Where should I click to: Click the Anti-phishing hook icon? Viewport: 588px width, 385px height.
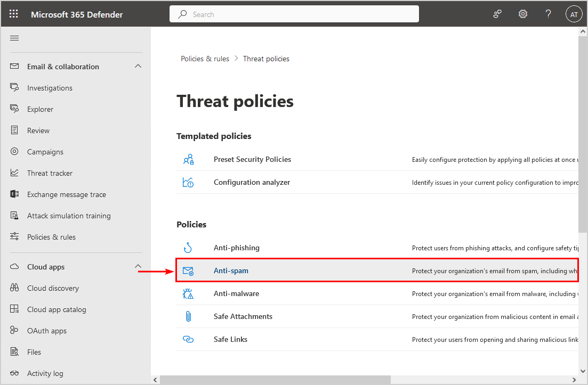pos(188,248)
